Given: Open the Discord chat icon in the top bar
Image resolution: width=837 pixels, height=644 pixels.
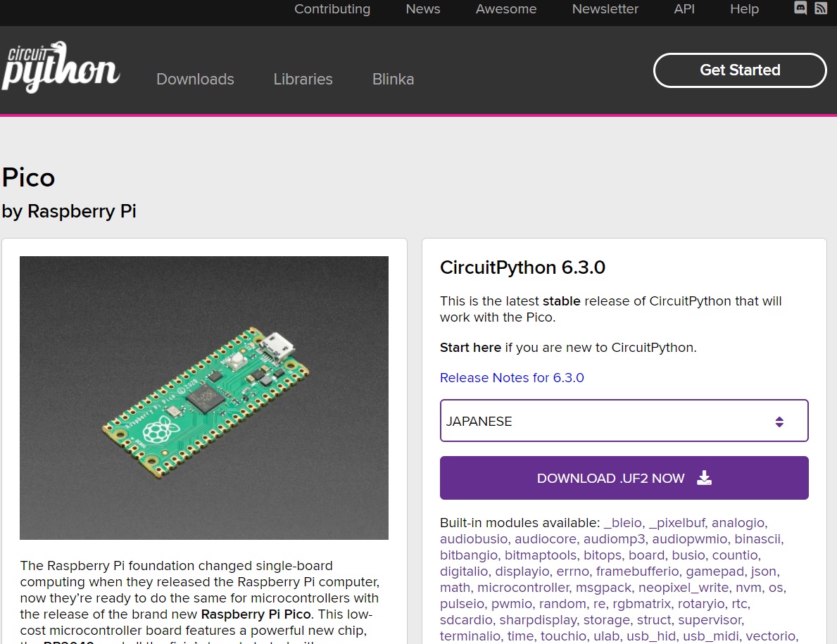Looking at the screenshot, I should click(x=800, y=8).
